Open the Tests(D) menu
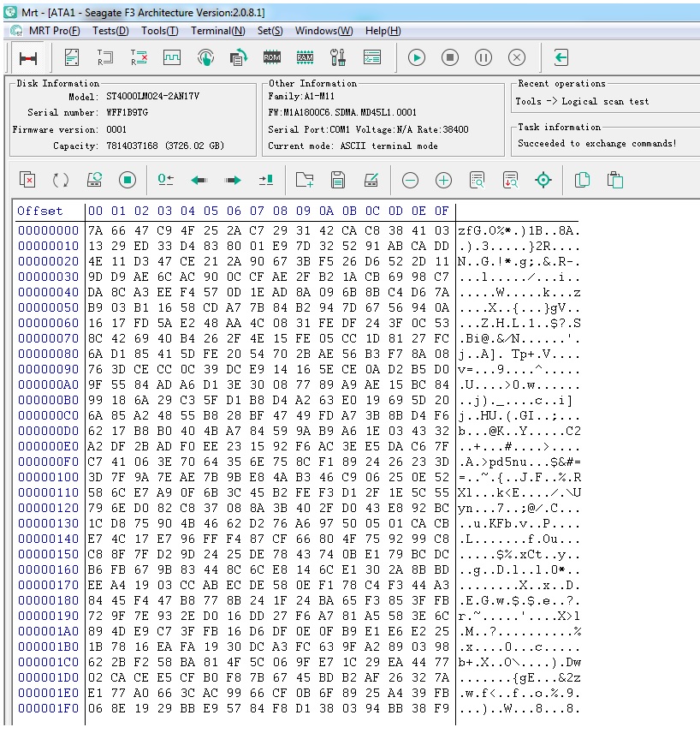Viewport: 700px width, 733px height. [110, 31]
